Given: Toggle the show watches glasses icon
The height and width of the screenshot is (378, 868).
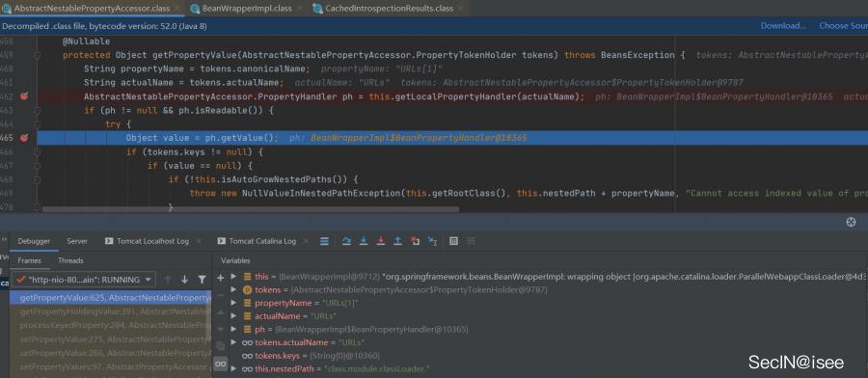Looking at the screenshot, I should [220, 364].
